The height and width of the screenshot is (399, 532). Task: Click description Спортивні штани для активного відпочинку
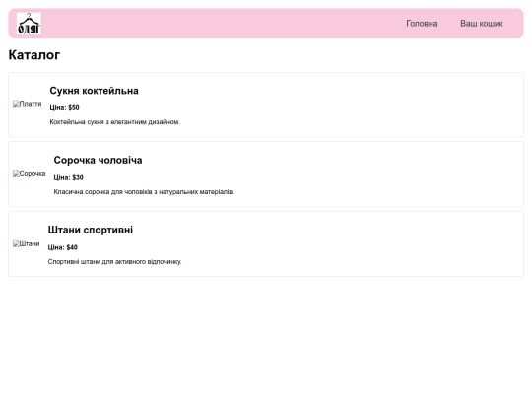tap(114, 262)
